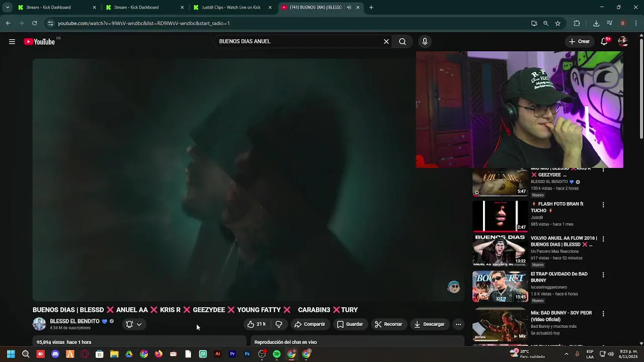Go back with browser back arrow
The width and height of the screenshot is (644, 362).
click(x=8, y=23)
